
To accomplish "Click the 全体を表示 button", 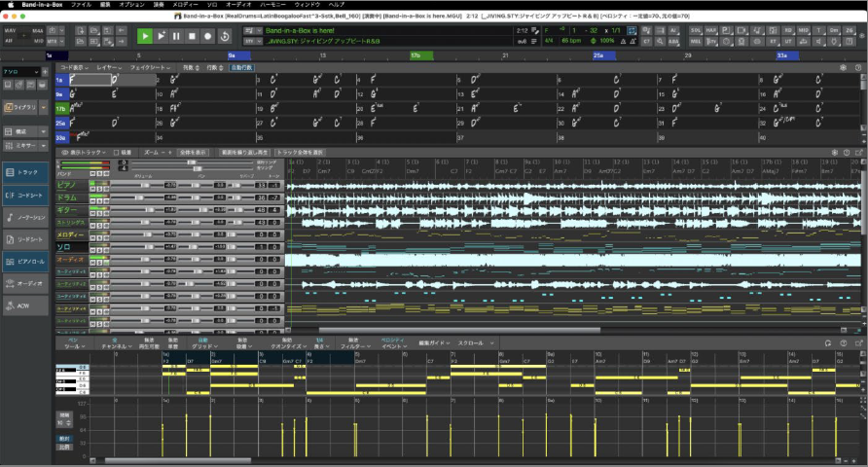I will (193, 152).
